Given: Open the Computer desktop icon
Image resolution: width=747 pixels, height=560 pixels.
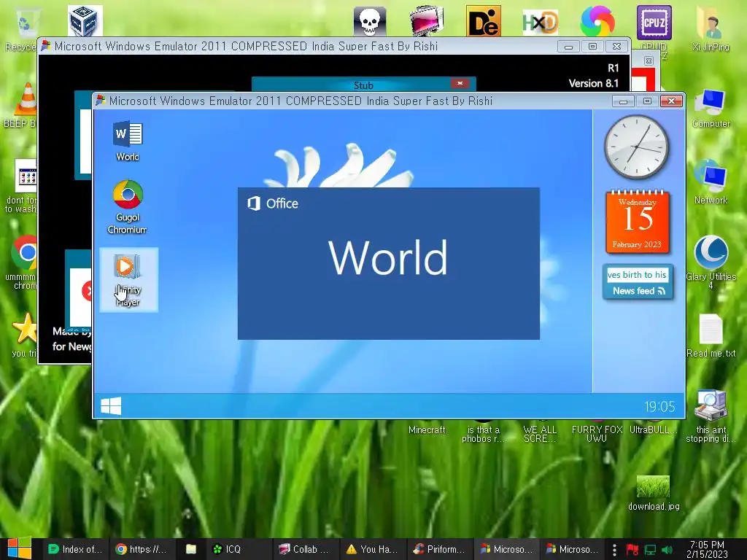Looking at the screenshot, I should click(711, 108).
